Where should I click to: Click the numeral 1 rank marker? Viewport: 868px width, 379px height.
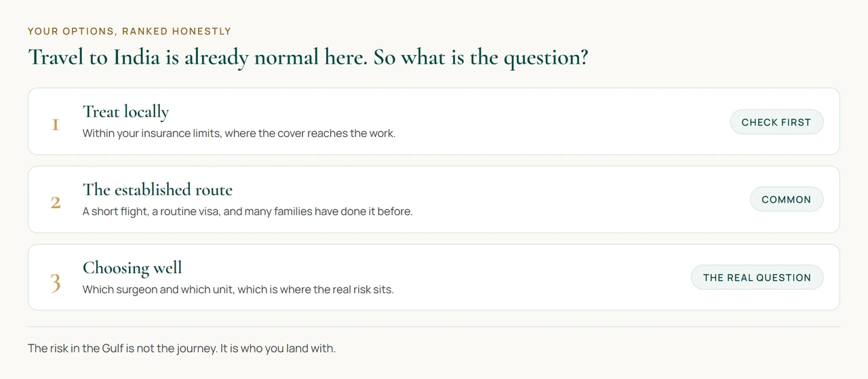point(56,125)
